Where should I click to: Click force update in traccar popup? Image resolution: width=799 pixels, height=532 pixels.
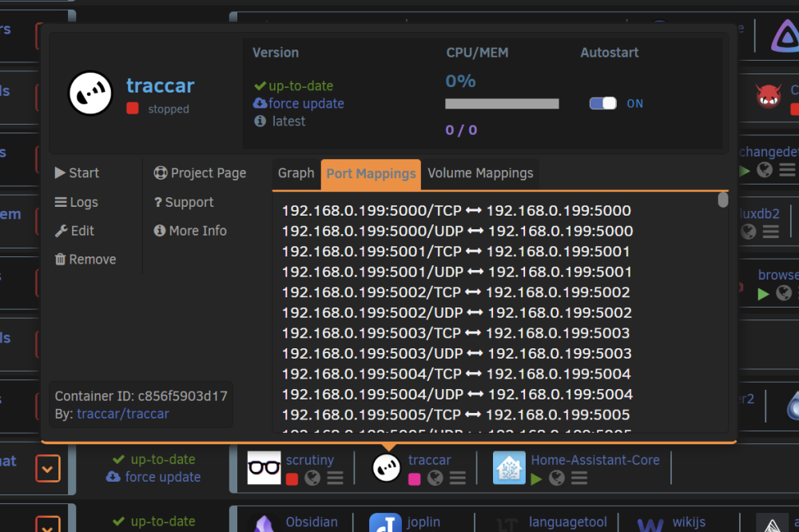(299, 104)
